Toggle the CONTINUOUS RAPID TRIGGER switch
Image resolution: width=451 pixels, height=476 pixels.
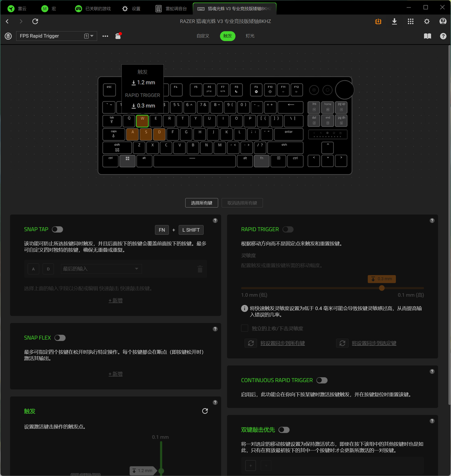[x=322, y=380]
